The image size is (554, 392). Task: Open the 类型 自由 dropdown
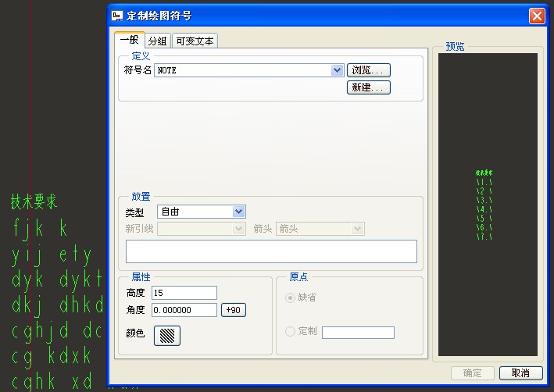202,212
